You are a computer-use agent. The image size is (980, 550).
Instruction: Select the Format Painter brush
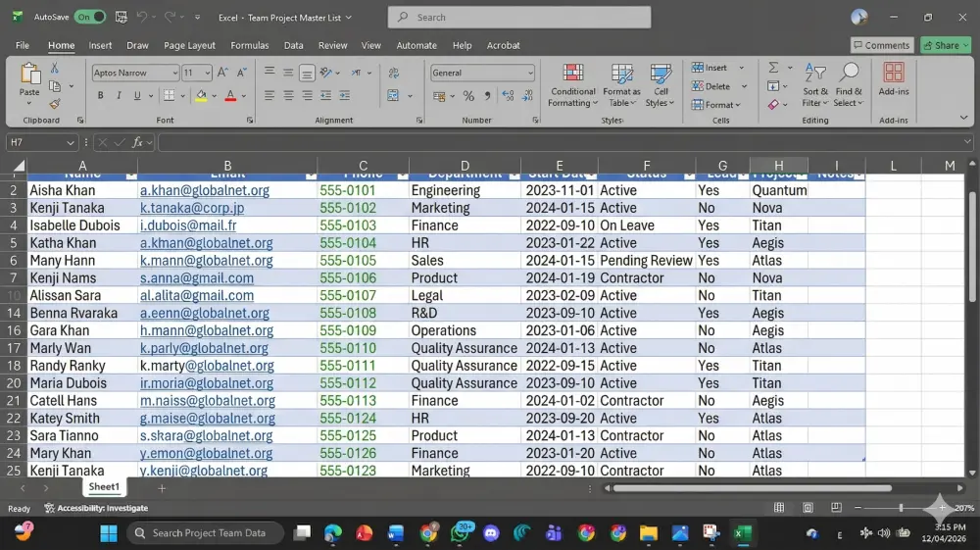pos(55,104)
